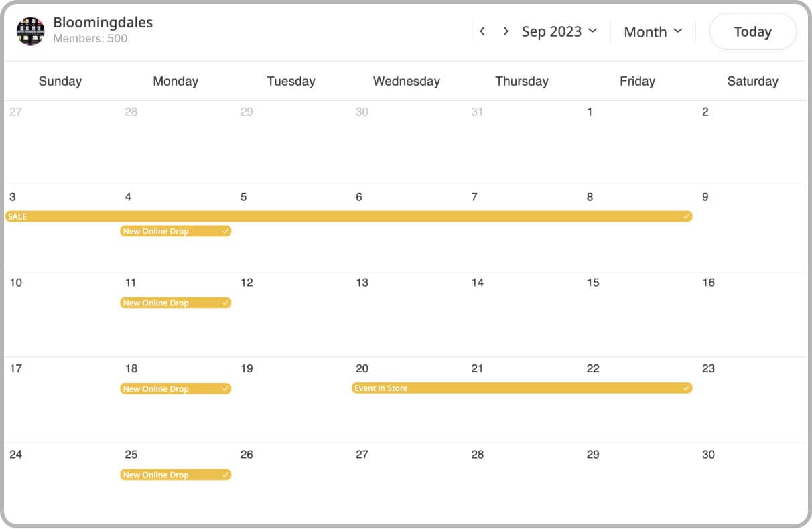Viewport: 812px width, 529px height.
Task: Click the checkmark on the SALE banner
Action: pos(686,216)
